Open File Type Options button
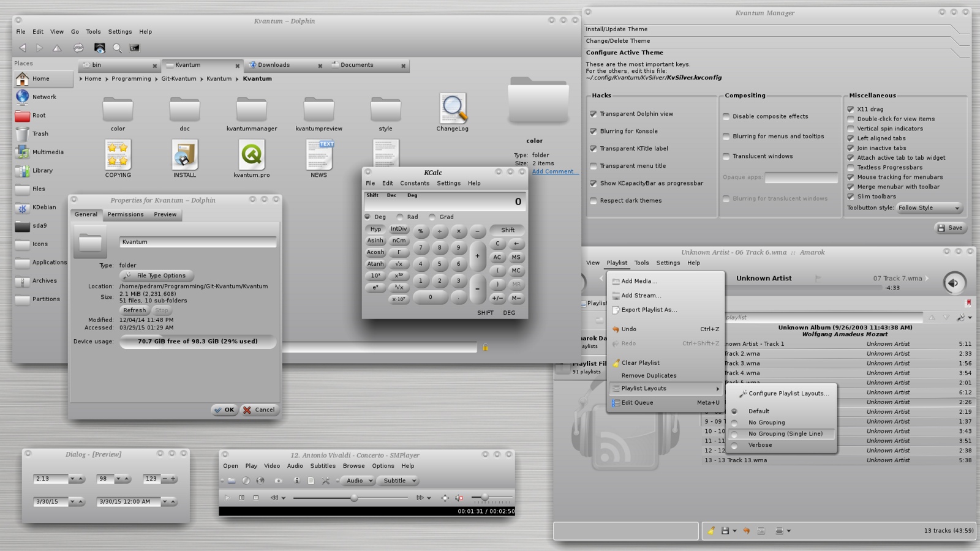The width and height of the screenshot is (980, 551). click(x=156, y=275)
